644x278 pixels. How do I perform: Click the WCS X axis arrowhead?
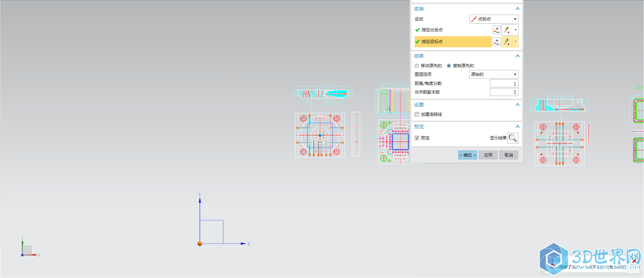pyautogui.click(x=243, y=244)
